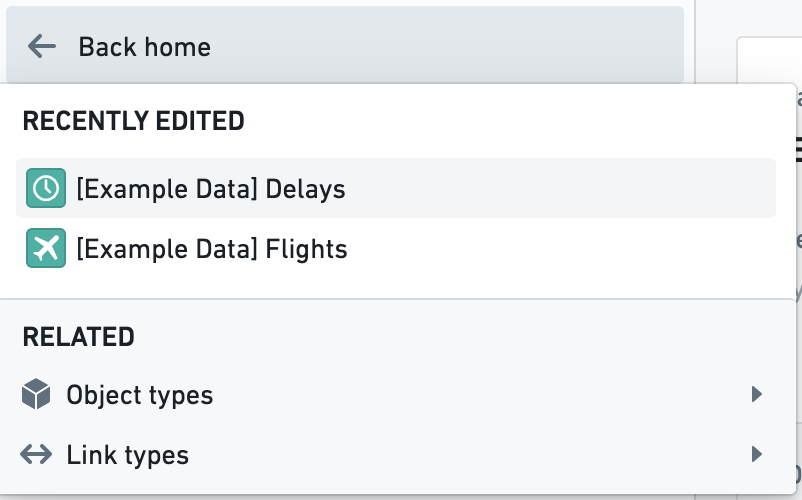Go back home via the Back home button
Image resolution: width=802 pixels, height=500 pixels.
coord(345,44)
